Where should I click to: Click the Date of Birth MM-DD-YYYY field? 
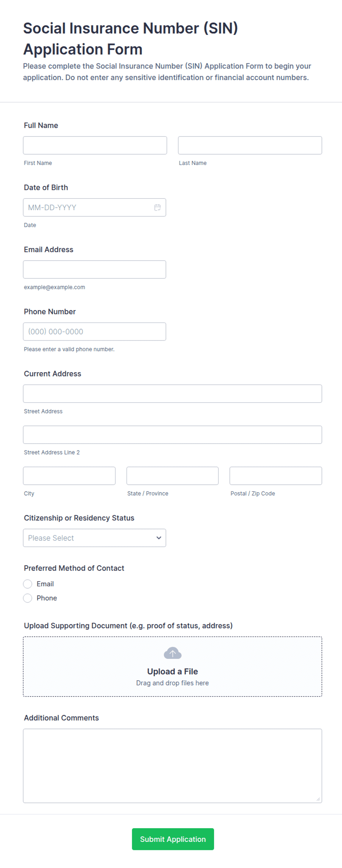[x=95, y=208]
